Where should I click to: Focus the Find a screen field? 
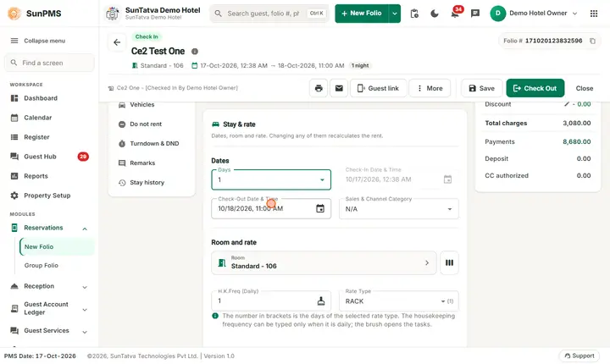pyautogui.click(x=49, y=63)
